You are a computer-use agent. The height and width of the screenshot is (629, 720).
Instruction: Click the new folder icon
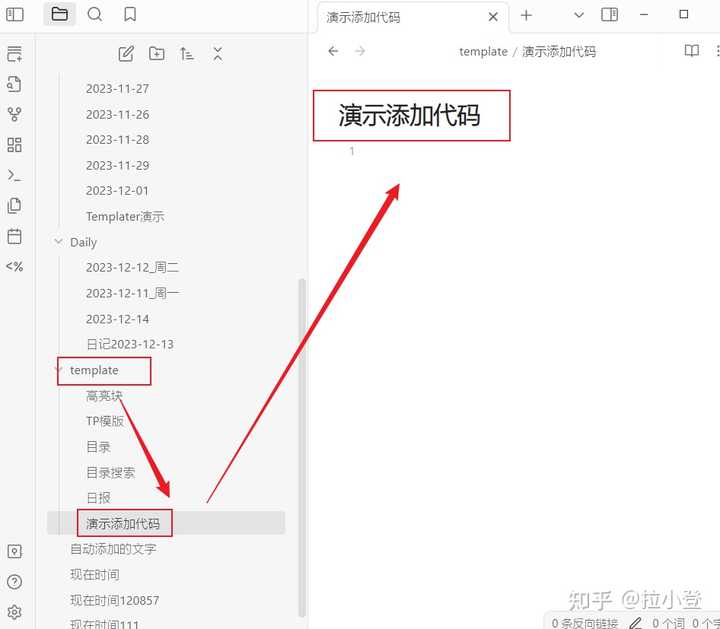(157, 54)
